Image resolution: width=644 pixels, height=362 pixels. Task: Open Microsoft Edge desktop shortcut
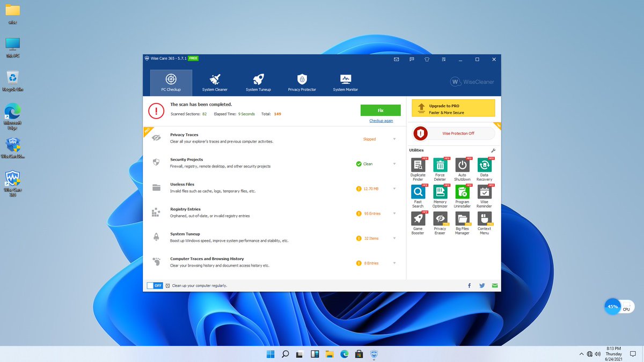point(13,116)
